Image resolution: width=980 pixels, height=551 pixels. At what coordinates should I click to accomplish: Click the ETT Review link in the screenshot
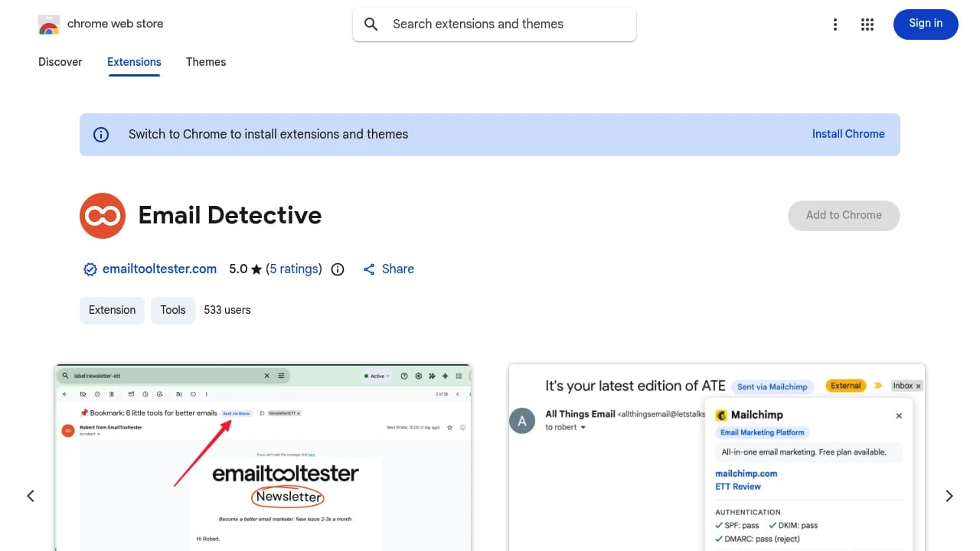(738, 487)
